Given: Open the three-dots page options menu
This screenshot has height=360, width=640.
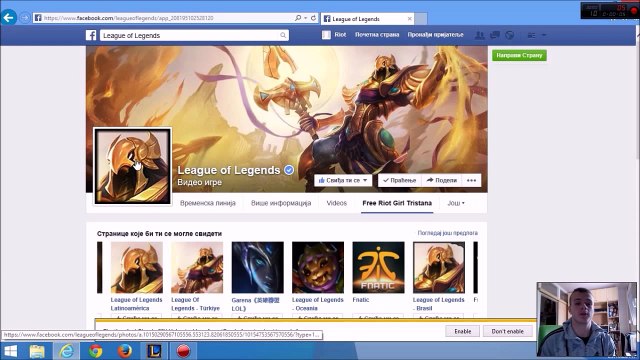Looking at the screenshot, I should pos(471,180).
